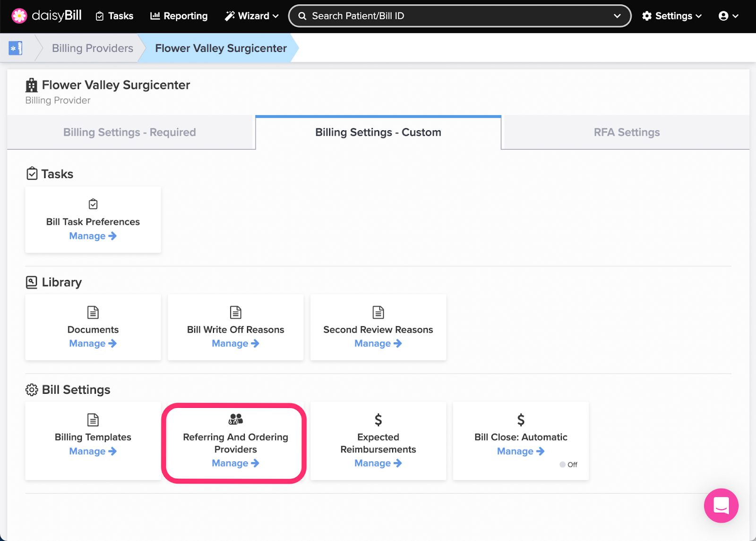Screen dimensions: 756x541
Task: Click the Second Review Reasons icon
Action: pyautogui.click(x=378, y=312)
